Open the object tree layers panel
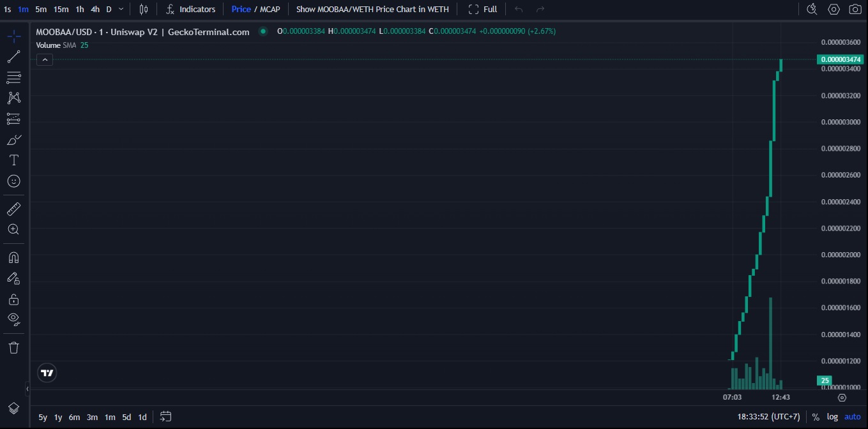Screen dimensions: 868x429 pos(13,408)
